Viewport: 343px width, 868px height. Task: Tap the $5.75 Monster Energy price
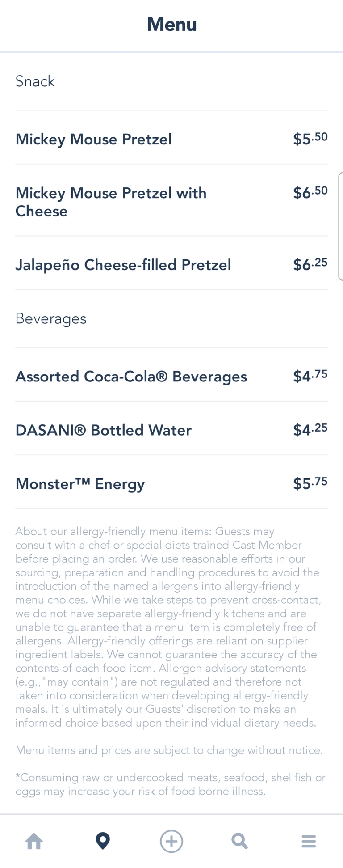click(x=310, y=483)
